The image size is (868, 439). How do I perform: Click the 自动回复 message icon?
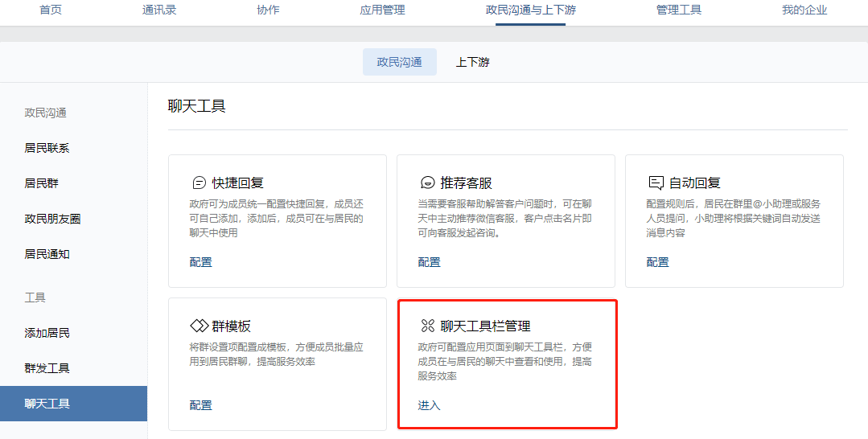pos(656,183)
